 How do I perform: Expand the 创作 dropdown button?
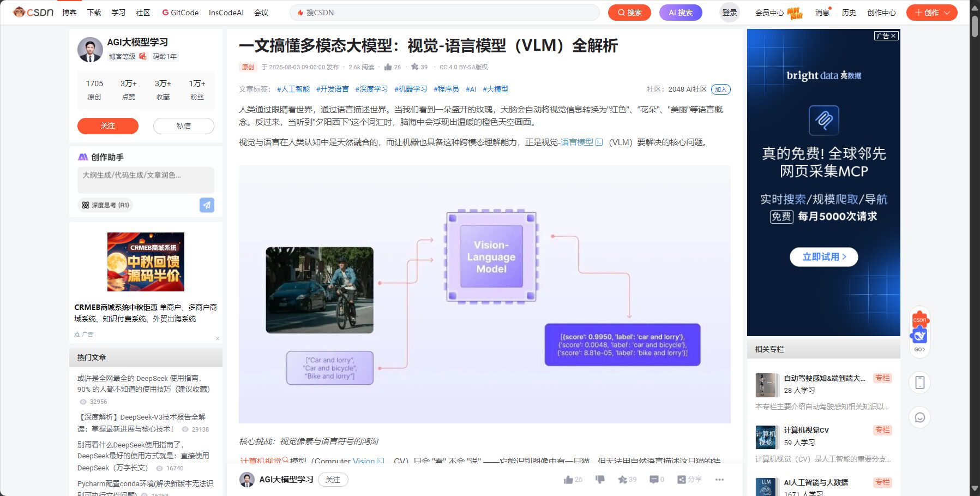(x=931, y=13)
